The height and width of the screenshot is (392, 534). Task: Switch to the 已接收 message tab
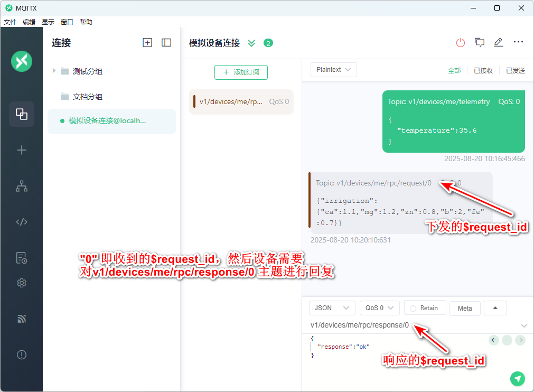click(x=483, y=70)
